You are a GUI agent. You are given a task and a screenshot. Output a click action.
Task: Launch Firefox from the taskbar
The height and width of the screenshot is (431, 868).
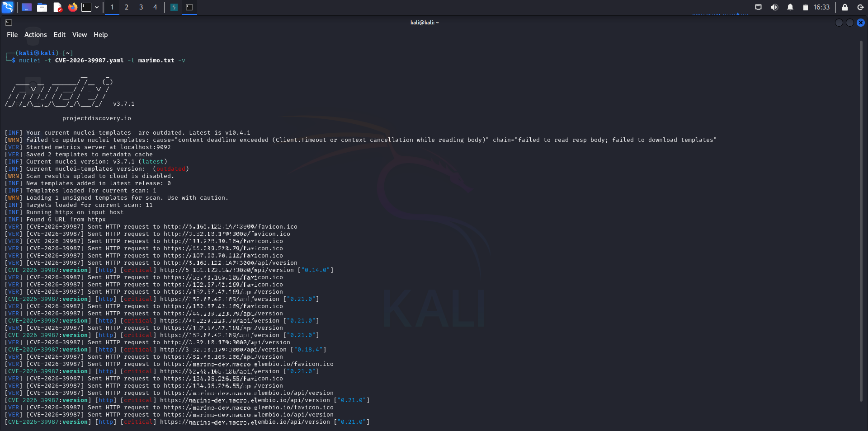(x=73, y=7)
